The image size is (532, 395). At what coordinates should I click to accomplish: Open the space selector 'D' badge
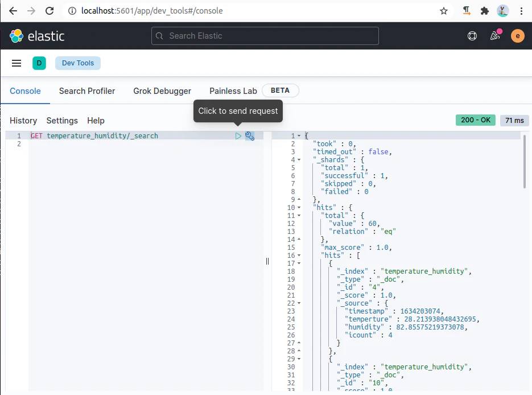click(x=39, y=63)
